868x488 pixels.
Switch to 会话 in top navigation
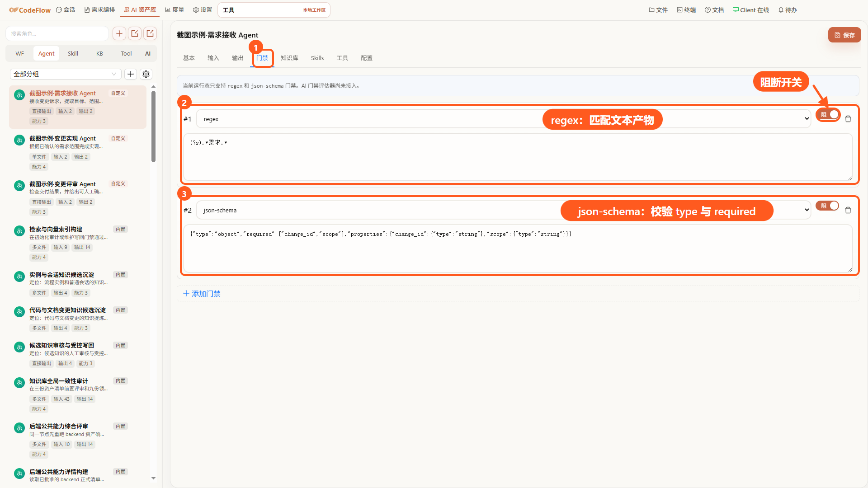point(66,10)
